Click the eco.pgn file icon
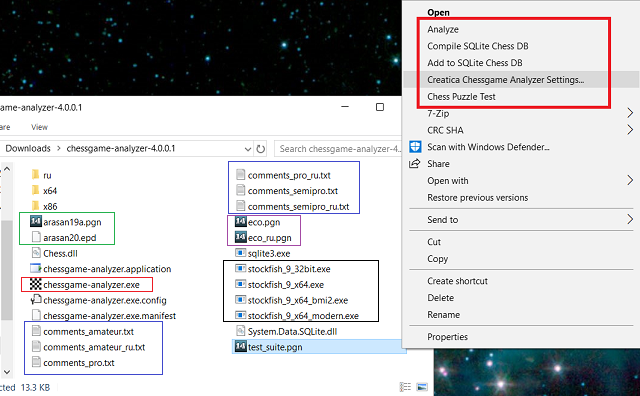640x396 pixels. click(x=241, y=222)
